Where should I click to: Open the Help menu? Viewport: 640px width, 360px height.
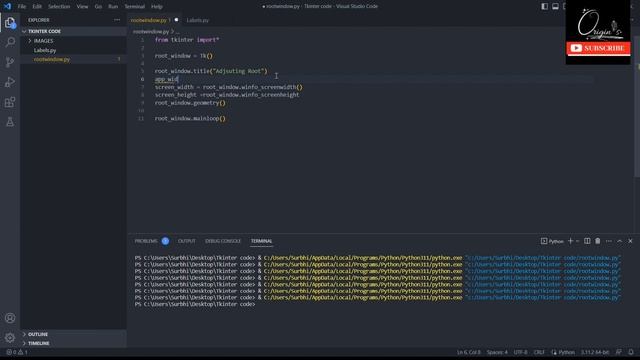157,7
